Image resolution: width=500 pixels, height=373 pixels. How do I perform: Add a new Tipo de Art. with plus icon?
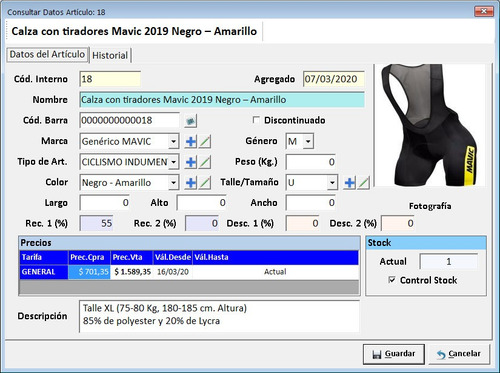click(191, 162)
